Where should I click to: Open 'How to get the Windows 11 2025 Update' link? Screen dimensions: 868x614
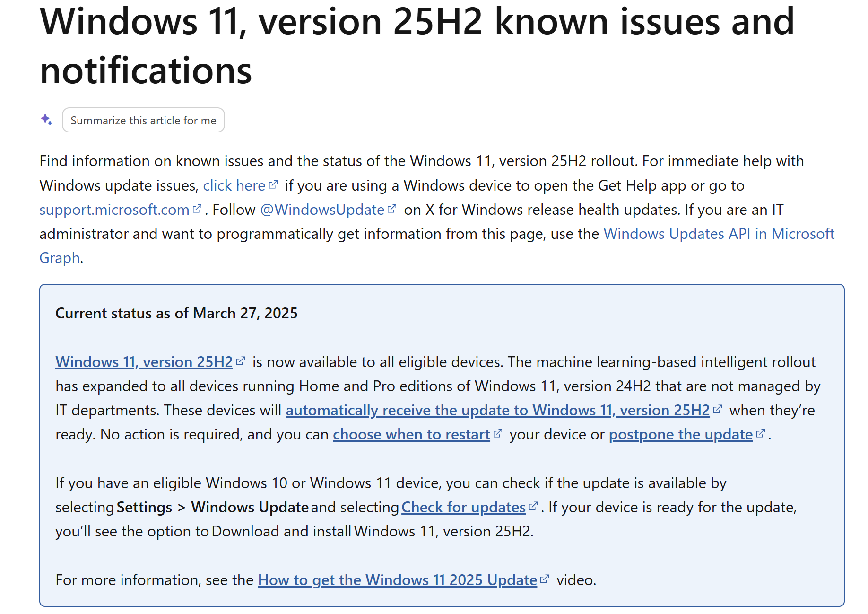coord(397,580)
